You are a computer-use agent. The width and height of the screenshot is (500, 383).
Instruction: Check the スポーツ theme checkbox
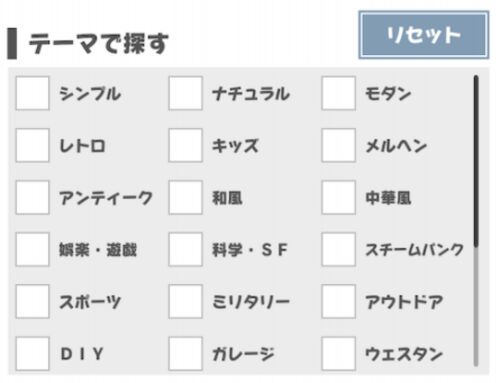32,301
